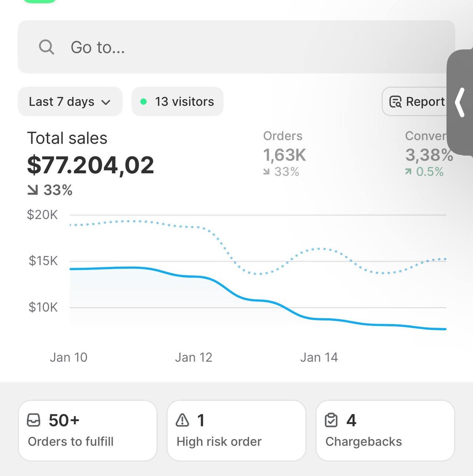Select the Orders metric tab
This screenshot has width=473, height=476.
pyautogui.click(x=283, y=136)
